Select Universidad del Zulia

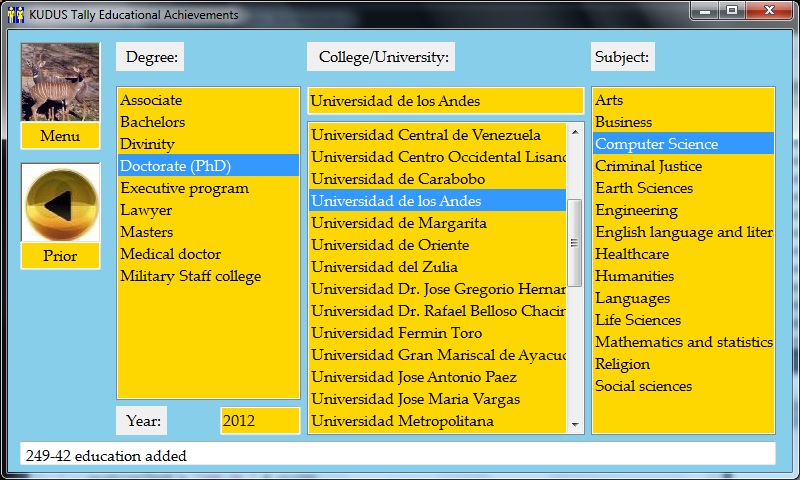(x=384, y=267)
